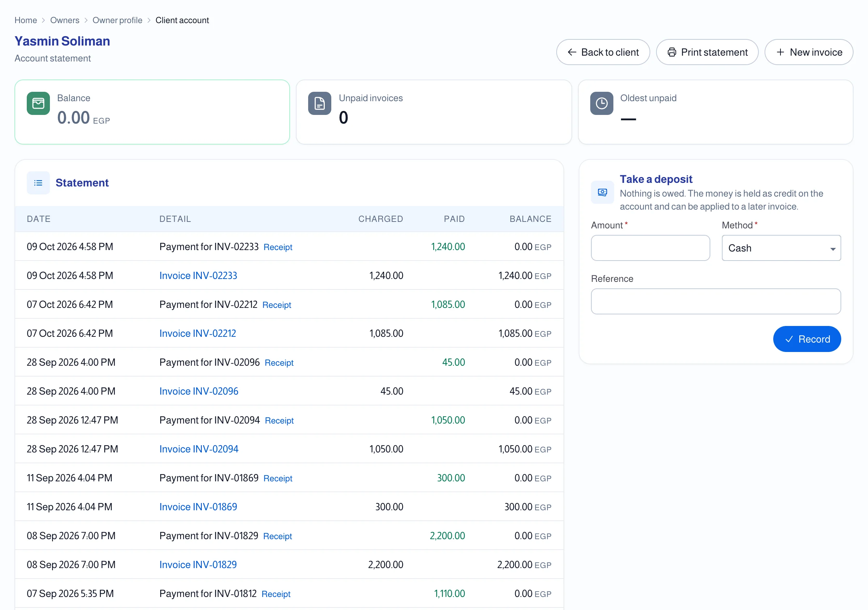Click the checkmark icon on Record button
The height and width of the screenshot is (610, 868).
[x=789, y=339]
